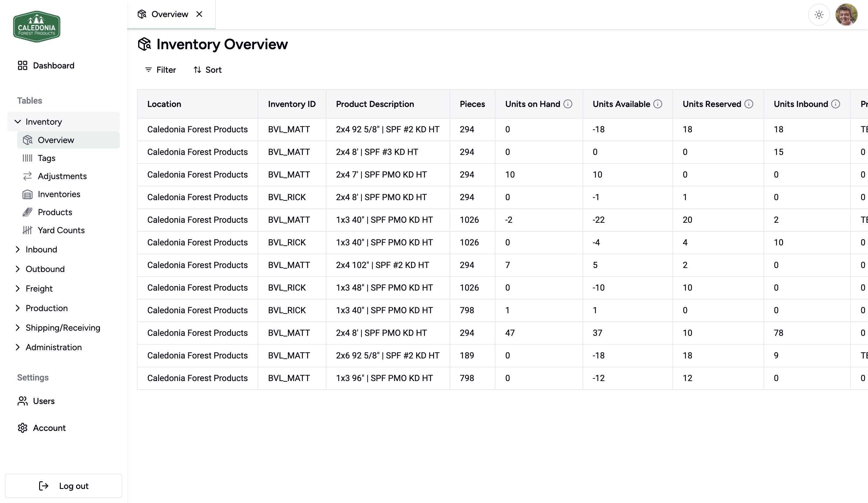Click the Log out button
Screen dimensions: 868x503
click(x=64, y=486)
